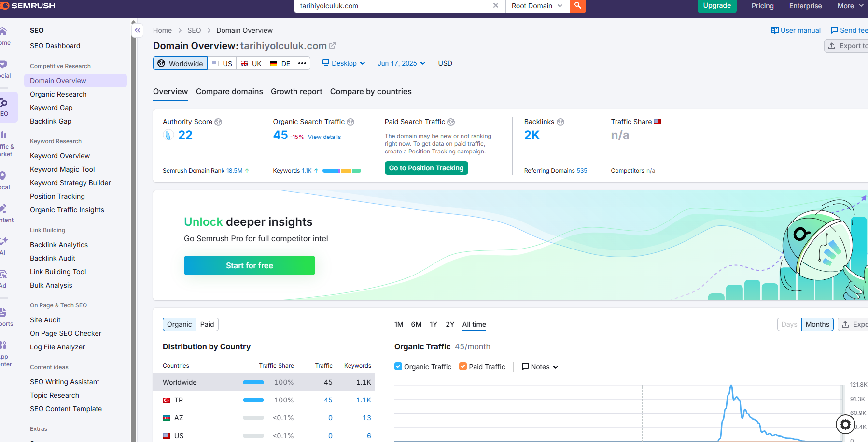Click the Start for free button

[250, 265]
